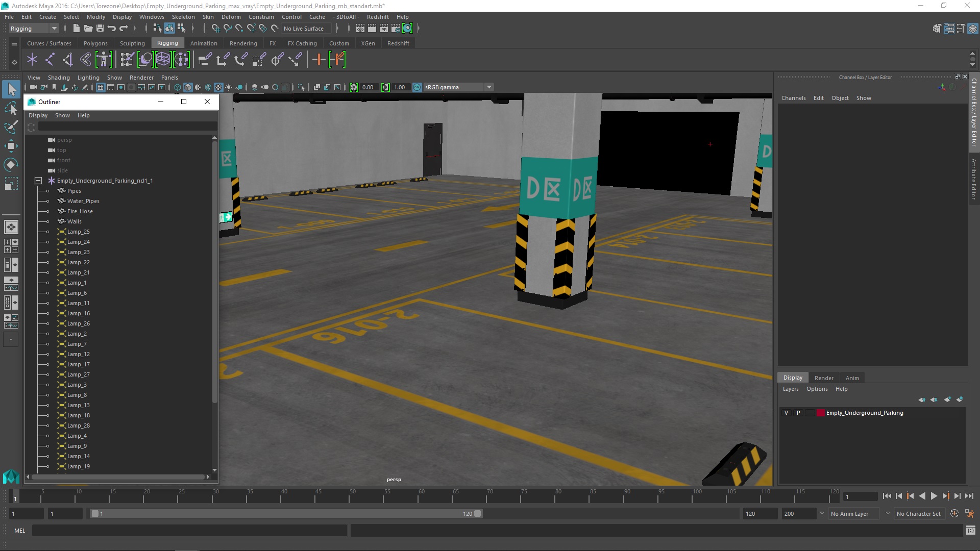
Task: Toggle the viewport grid icon
Action: [x=101, y=87]
